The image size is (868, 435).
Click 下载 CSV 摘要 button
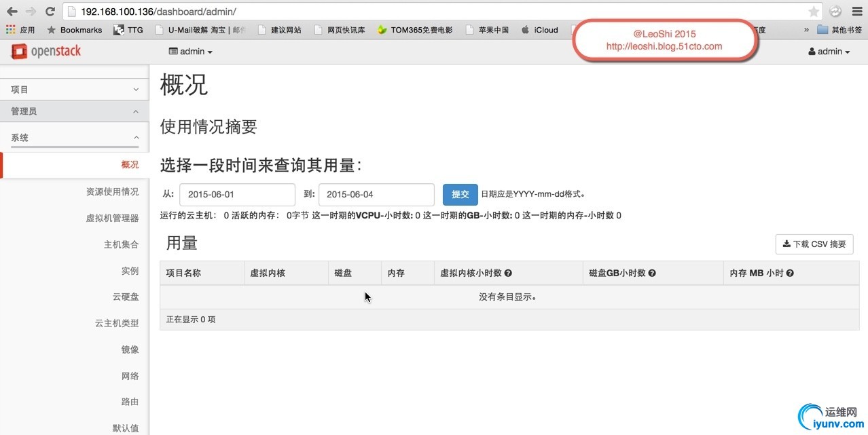click(x=814, y=244)
